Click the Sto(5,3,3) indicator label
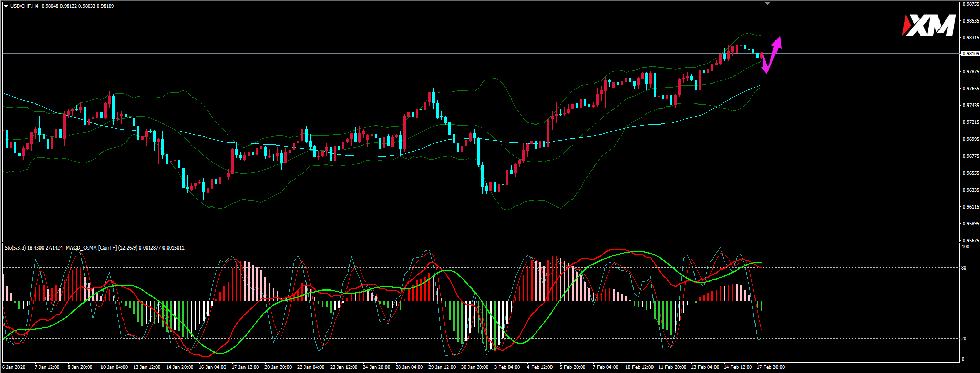Viewport: 980px width, 373px height. tap(15, 248)
